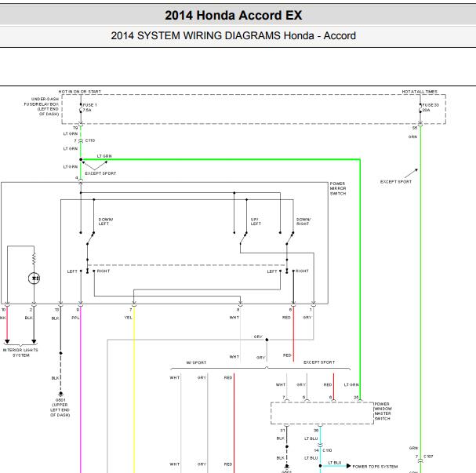
Task: Click the "UNDER-DASH FUSE/RELAY BOX" label
Action: (x=42, y=107)
